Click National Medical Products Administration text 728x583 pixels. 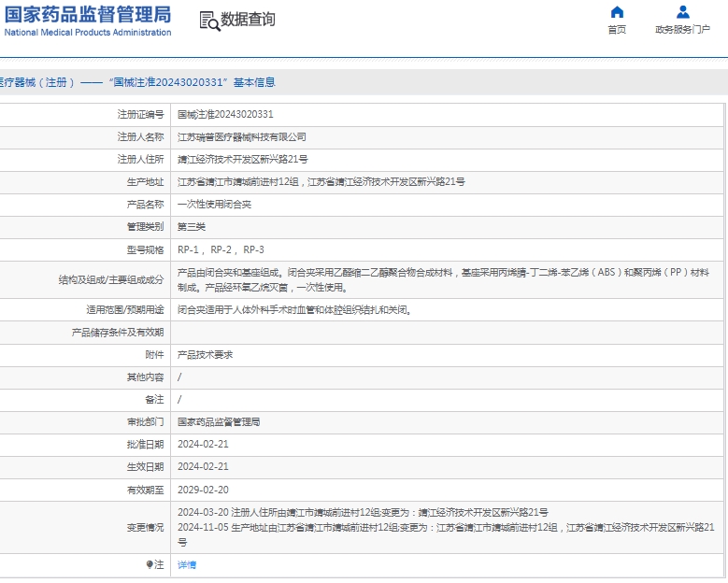tap(88, 33)
